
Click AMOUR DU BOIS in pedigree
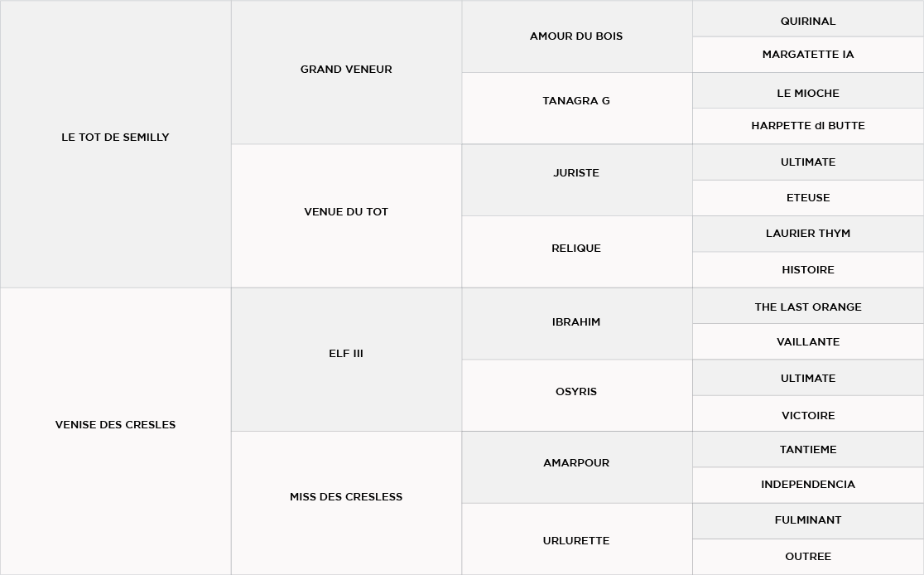(576, 36)
